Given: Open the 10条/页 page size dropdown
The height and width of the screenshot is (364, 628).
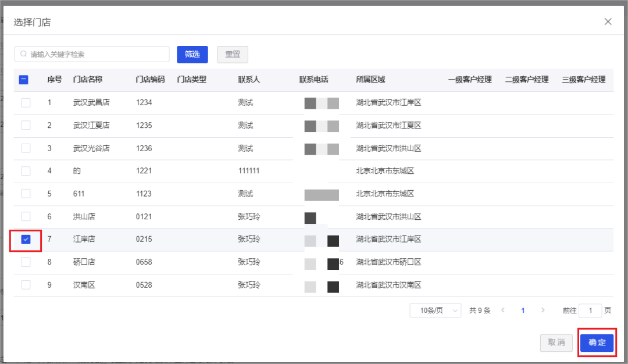Looking at the screenshot, I should click(435, 311).
